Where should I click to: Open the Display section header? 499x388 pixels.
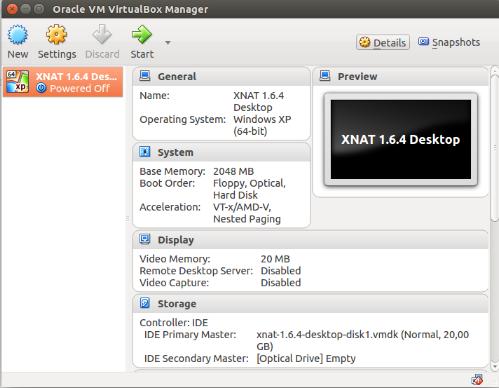click(x=310, y=240)
